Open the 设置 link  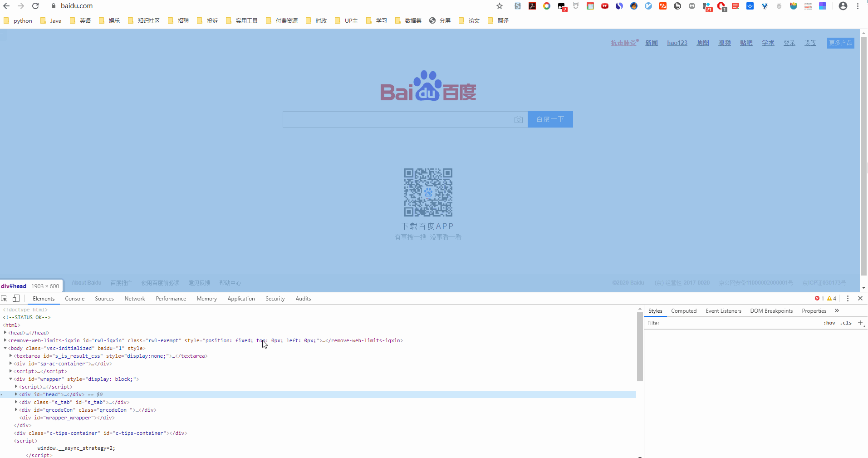click(x=810, y=43)
